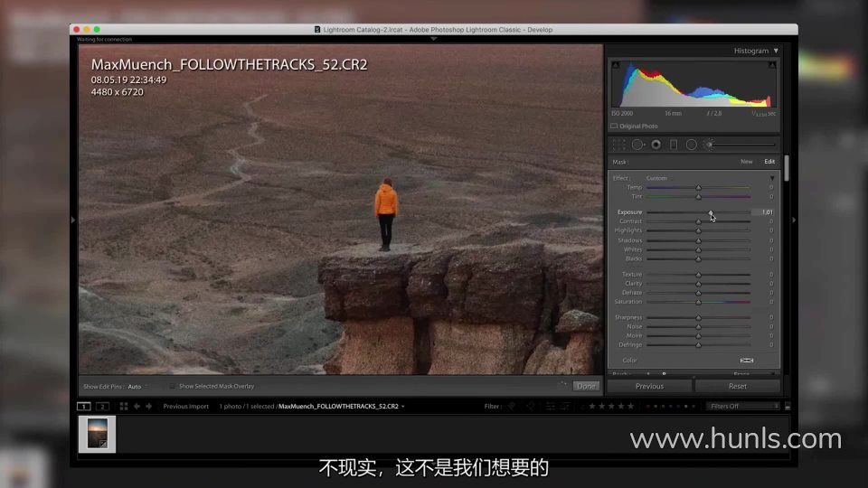Select the Spot Removal tool
The width and height of the screenshot is (868, 488).
pos(637,145)
